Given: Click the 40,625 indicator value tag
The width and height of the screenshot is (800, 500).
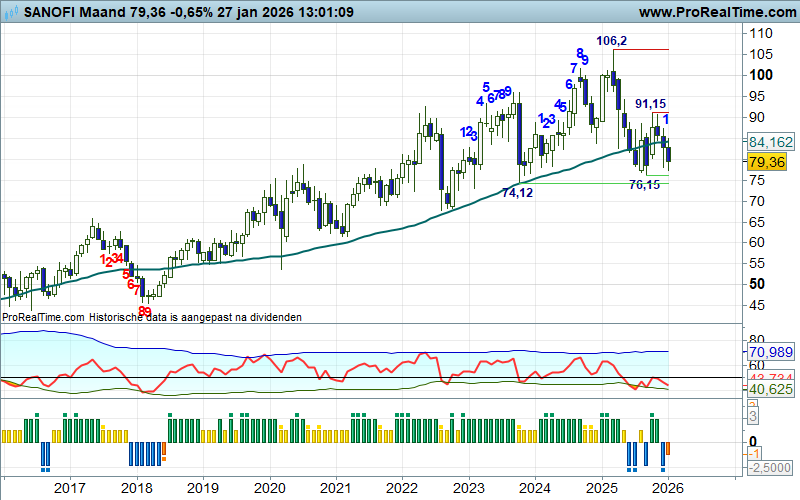Looking at the screenshot, I should pyautogui.click(x=769, y=389).
